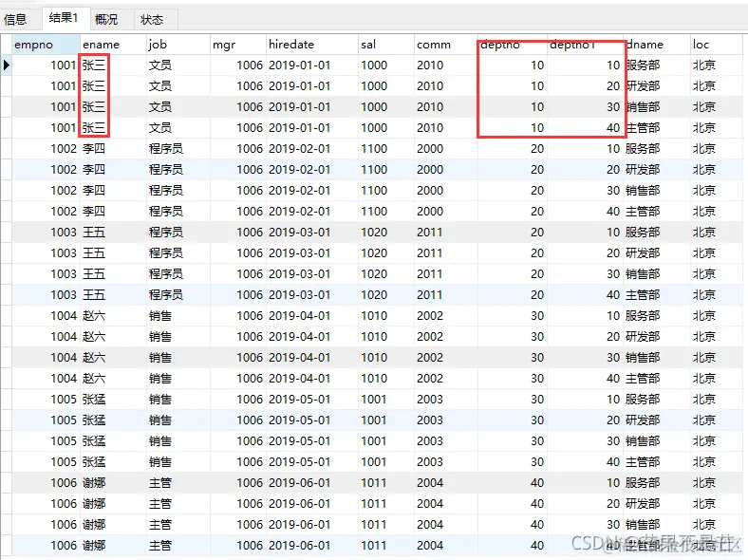
Task: Click sal 1020 in 王五's 销售部 row
Action: pyautogui.click(x=374, y=273)
